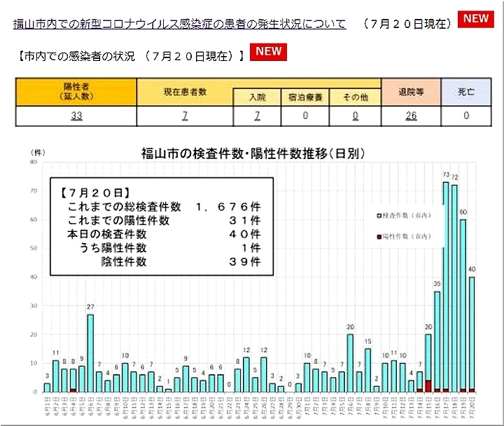Click the 26 discharged count link
The height and width of the screenshot is (426, 504).
point(409,116)
